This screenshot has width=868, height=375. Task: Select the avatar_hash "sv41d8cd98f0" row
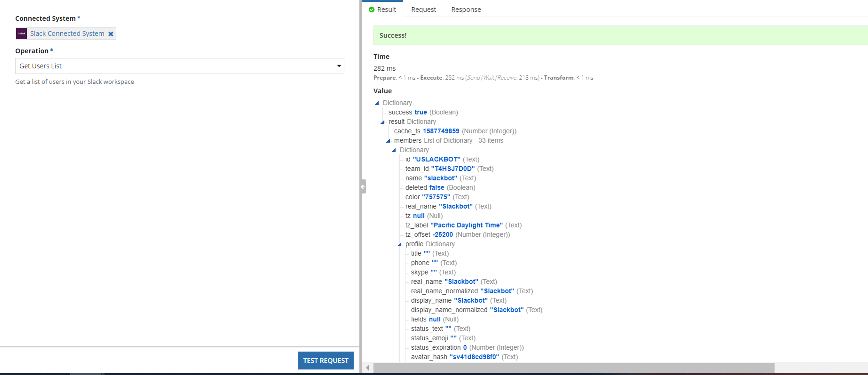coord(464,357)
